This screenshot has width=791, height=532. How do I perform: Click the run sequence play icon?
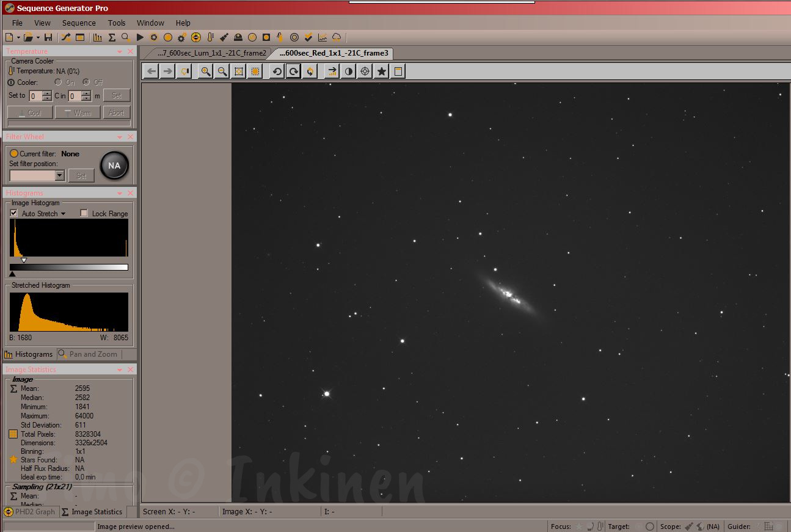click(140, 37)
